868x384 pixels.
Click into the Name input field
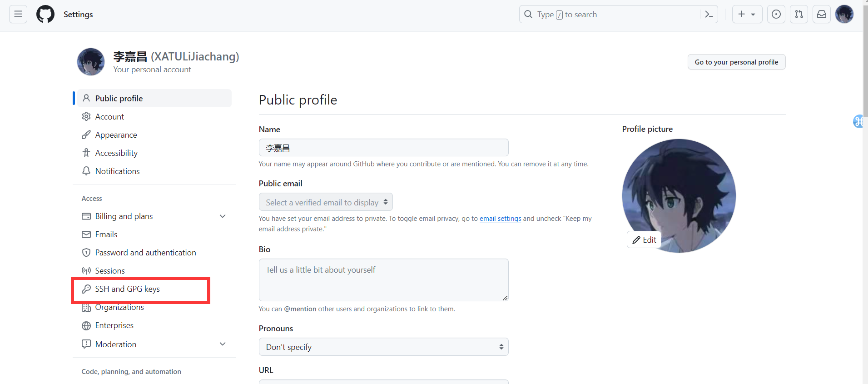click(x=383, y=148)
